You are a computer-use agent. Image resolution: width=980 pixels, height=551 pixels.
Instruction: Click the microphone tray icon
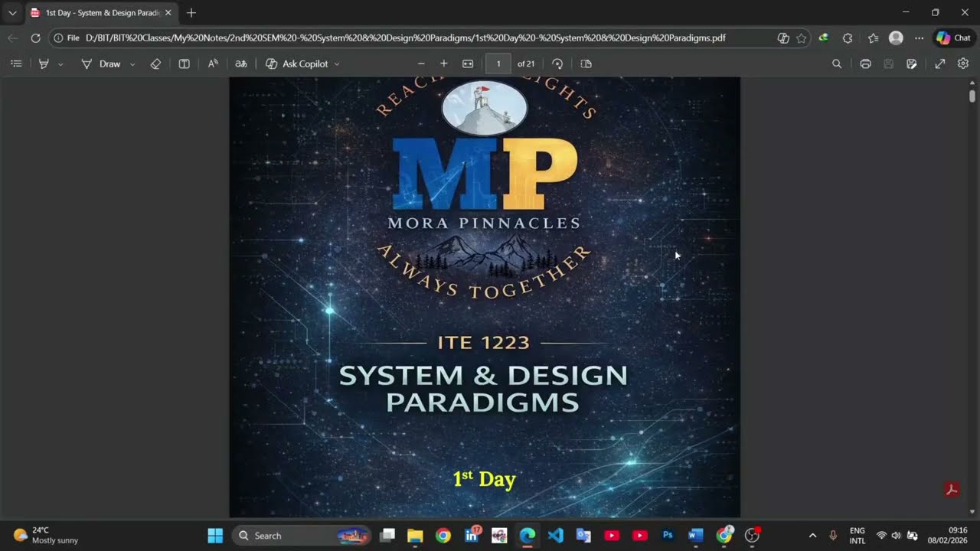point(833,536)
